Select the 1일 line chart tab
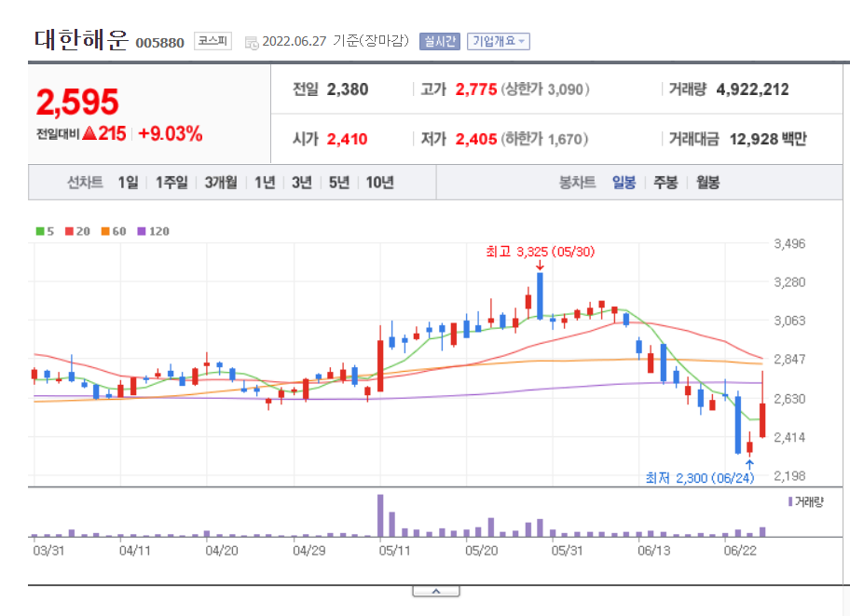 (x=128, y=183)
